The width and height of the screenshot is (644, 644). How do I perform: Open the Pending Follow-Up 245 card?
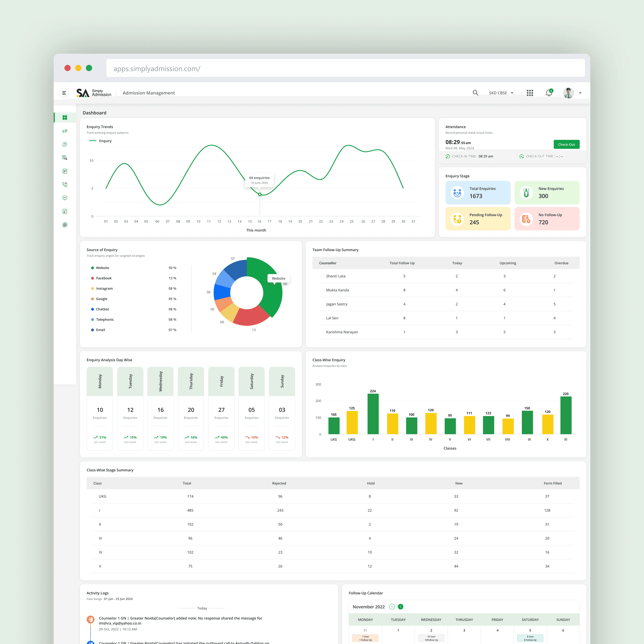(478, 219)
